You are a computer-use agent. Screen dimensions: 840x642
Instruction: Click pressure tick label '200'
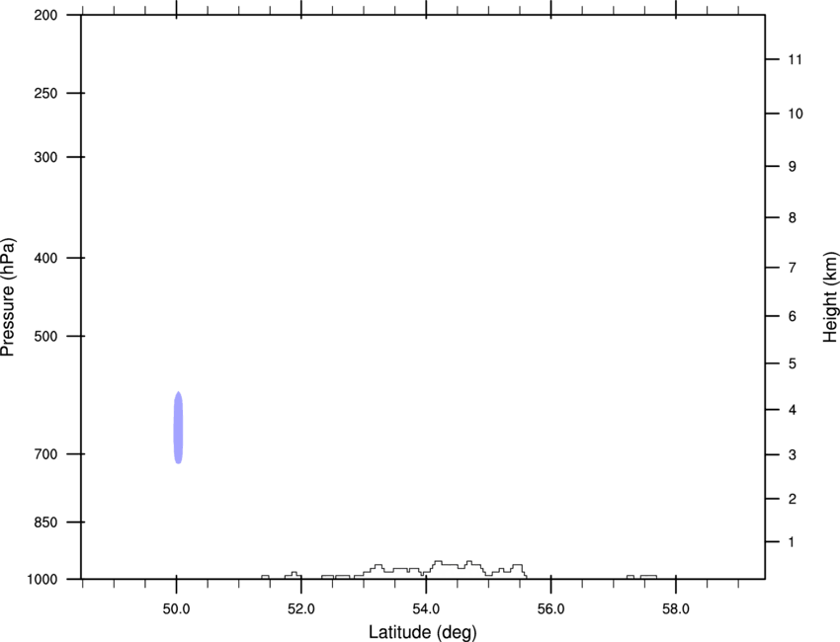point(45,16)
